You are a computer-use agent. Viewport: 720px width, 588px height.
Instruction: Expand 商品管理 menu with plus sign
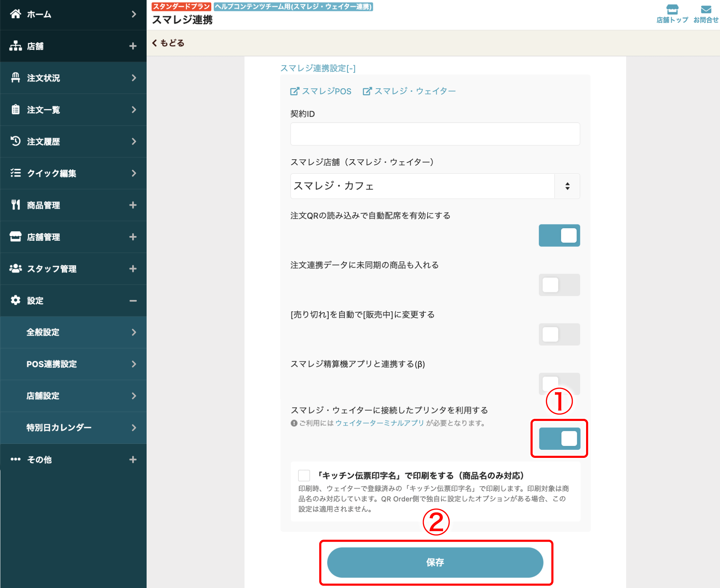coord(133,205)
